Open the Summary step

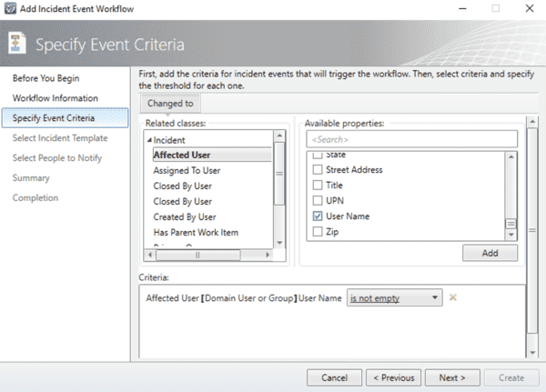tap(31, 178)
